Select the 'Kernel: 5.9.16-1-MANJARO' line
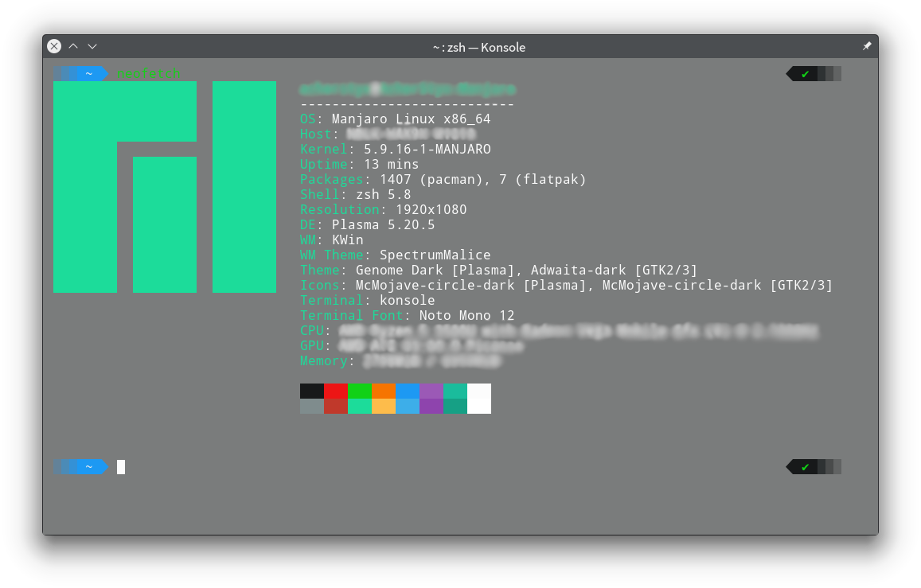The image size is (921, 588). coord(396,149)
